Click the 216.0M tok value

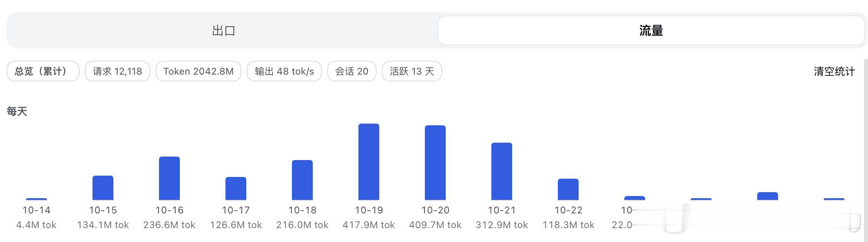tap(302, 225)
